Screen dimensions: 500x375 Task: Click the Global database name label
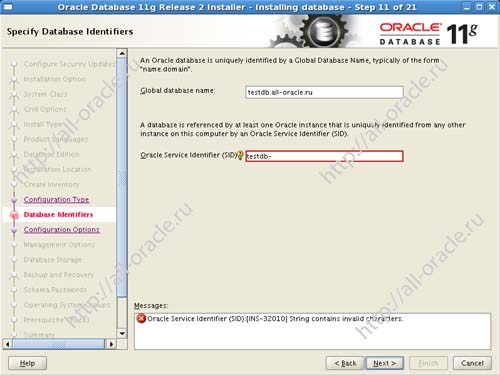tap(178, 90)
